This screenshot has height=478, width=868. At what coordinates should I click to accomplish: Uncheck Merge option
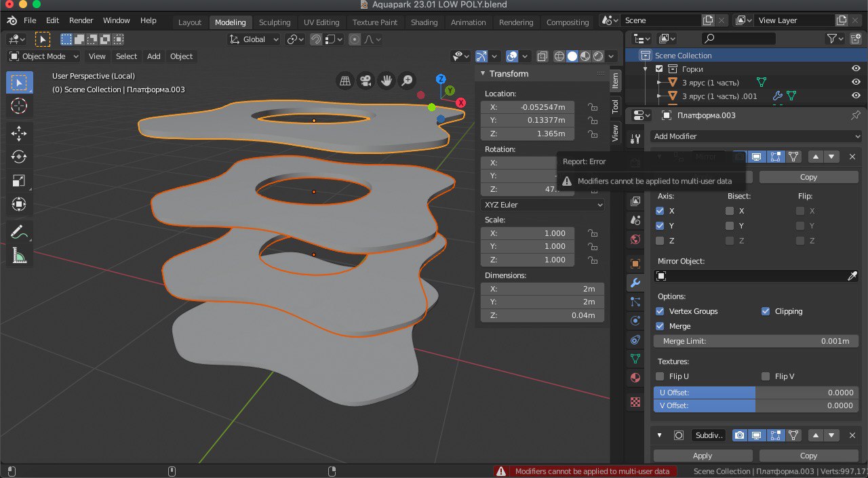(x=660, y=326)
